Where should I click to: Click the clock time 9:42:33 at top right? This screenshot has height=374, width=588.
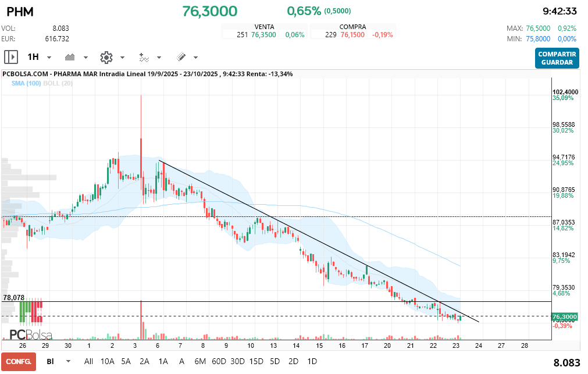pos(560,11)
